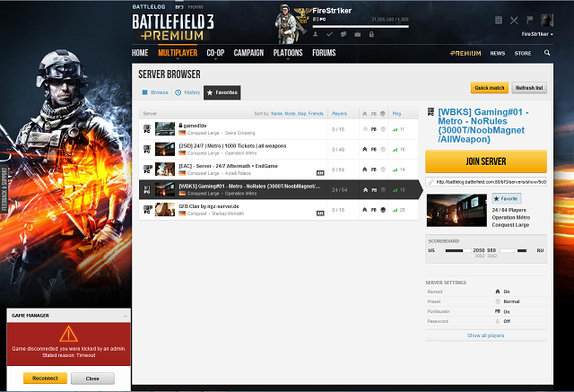Click the JOIN SERVER button
The width and height of the screenshot is (574, 392).
click(x=486, y=161)
